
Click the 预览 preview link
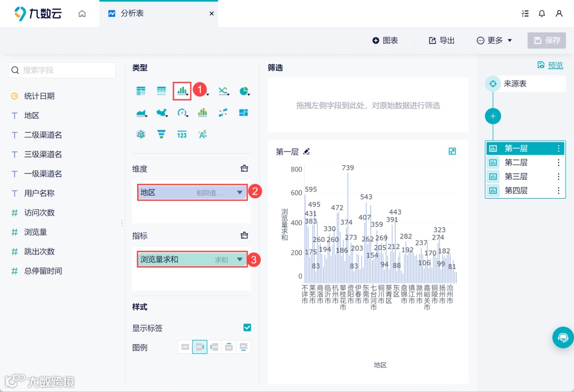pos(553,64)
